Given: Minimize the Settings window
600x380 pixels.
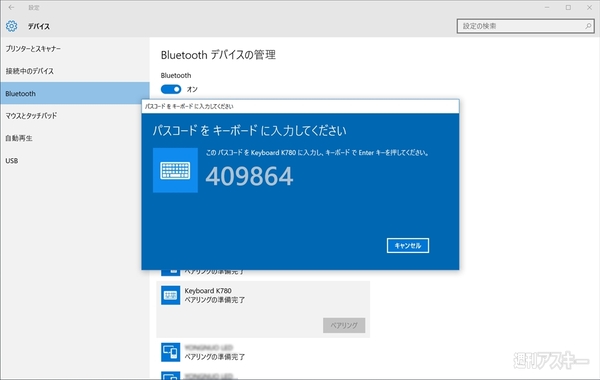Looking at the screenshot, I should pos(547,7).
